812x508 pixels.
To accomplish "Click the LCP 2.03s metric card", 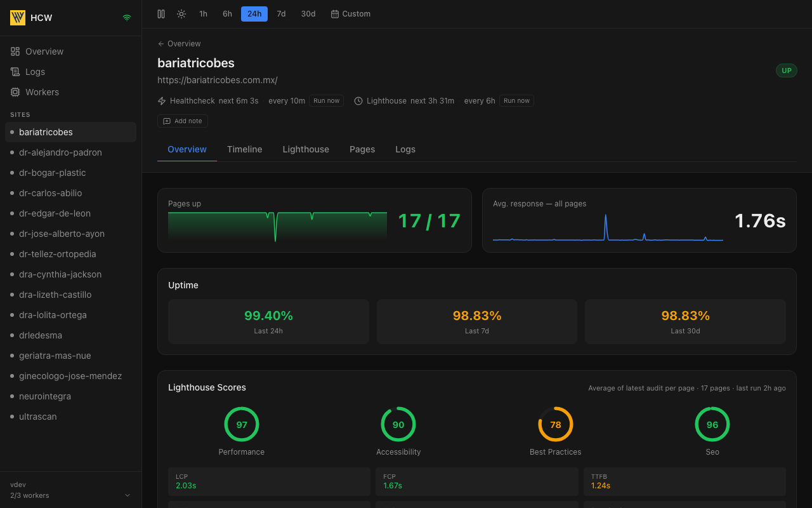I will coord(269,481).
